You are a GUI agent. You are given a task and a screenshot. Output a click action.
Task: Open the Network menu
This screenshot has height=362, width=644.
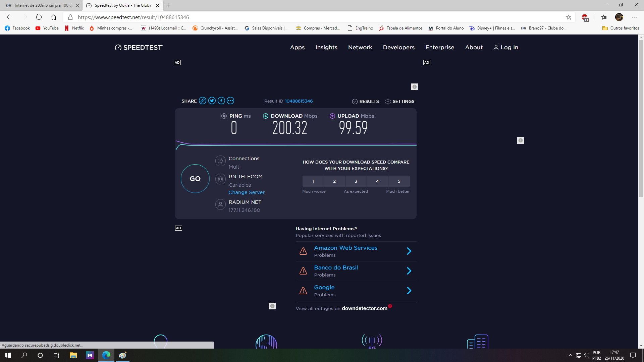[x=360, y=48]
